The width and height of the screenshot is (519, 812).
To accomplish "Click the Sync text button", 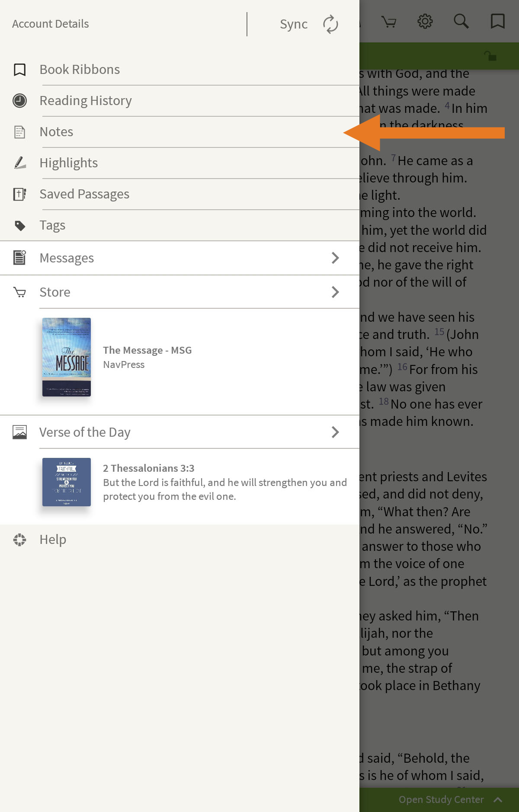I will pyautogui.click(x=294, y=24).
